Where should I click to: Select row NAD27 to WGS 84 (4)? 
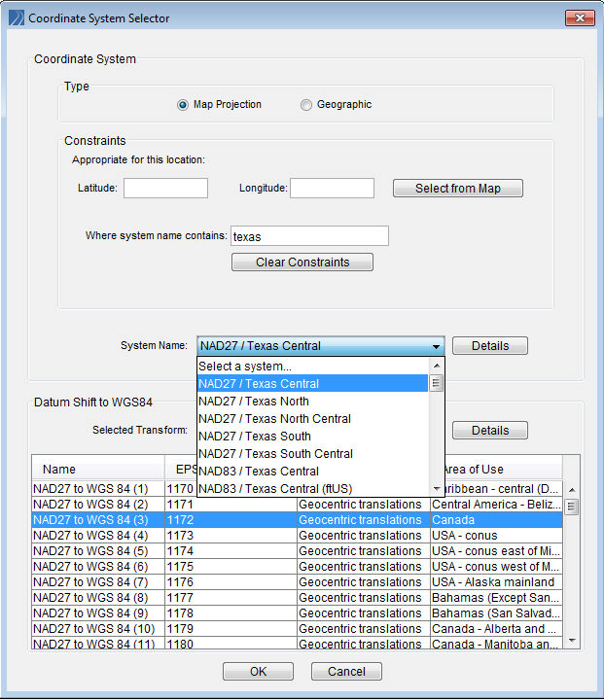[297, 536]
